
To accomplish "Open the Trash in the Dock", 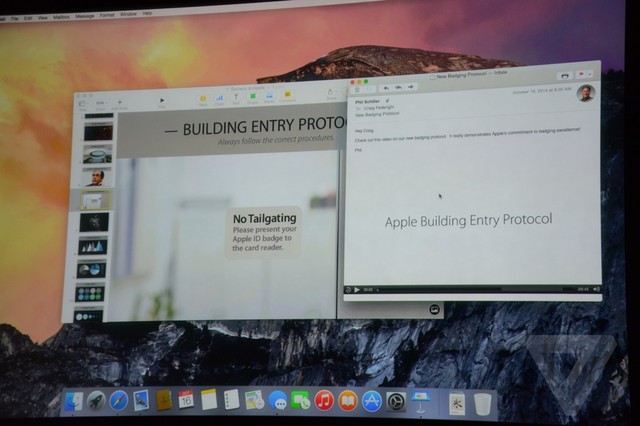I will (x=482, y=404).
